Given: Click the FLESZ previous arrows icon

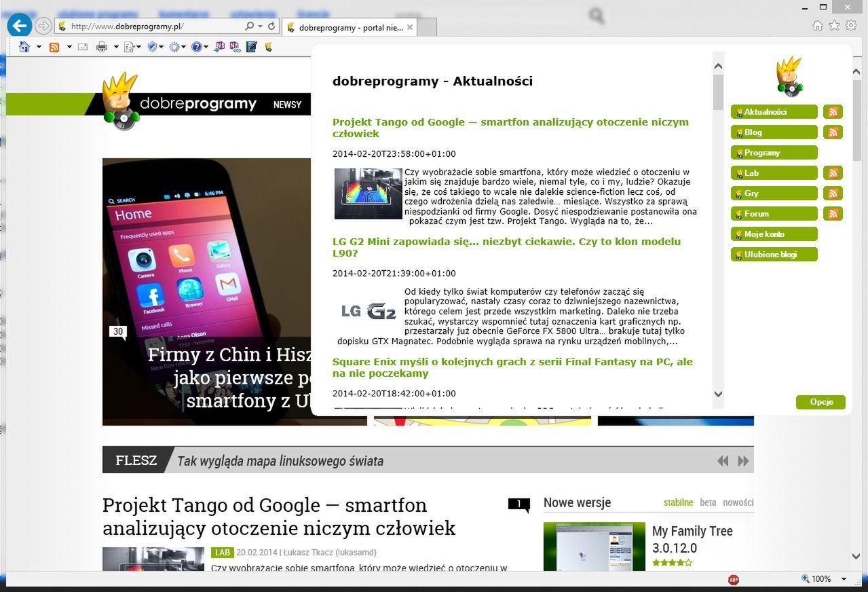Looking at the screenshot, I should click(723, 461).
